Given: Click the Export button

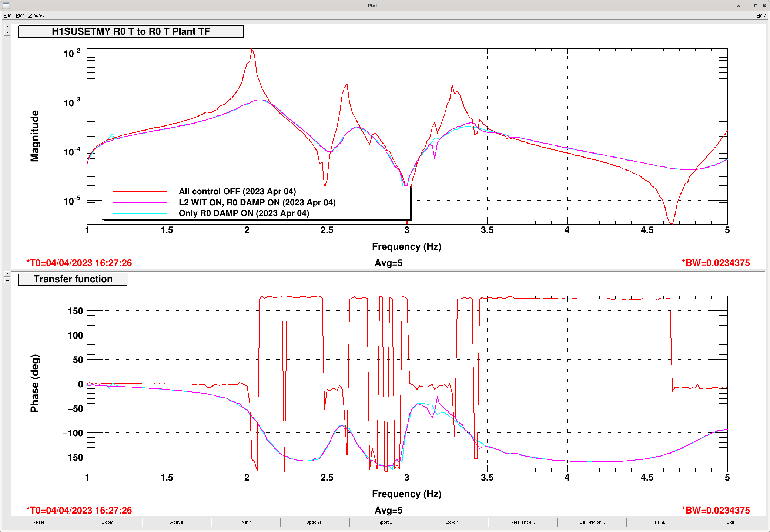Looking at the screenshot, I should click(x=453, y=522).
